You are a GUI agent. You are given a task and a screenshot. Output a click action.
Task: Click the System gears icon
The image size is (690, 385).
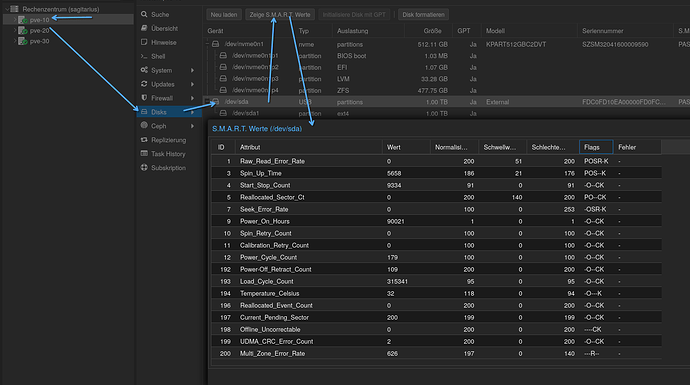tap(144, 70)
